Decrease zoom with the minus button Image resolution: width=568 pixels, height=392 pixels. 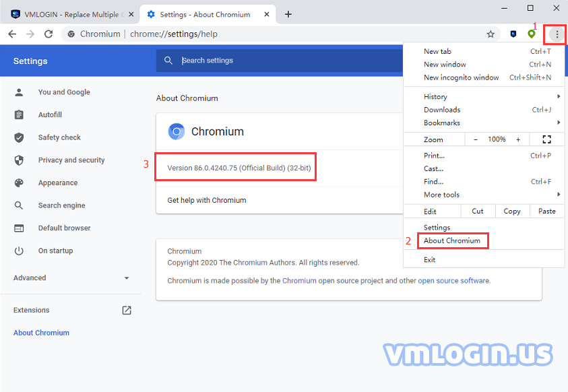[476, 139]
